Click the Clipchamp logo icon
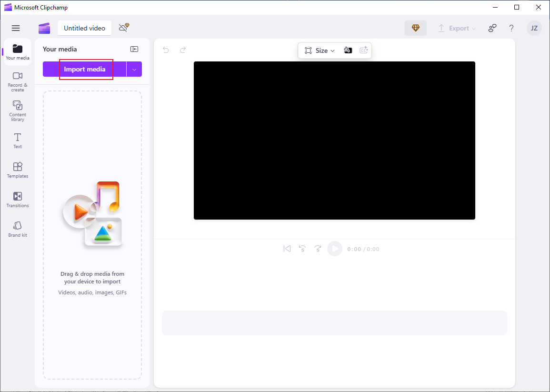The width and height of the screenshot is (550, 392). [44, 28]
